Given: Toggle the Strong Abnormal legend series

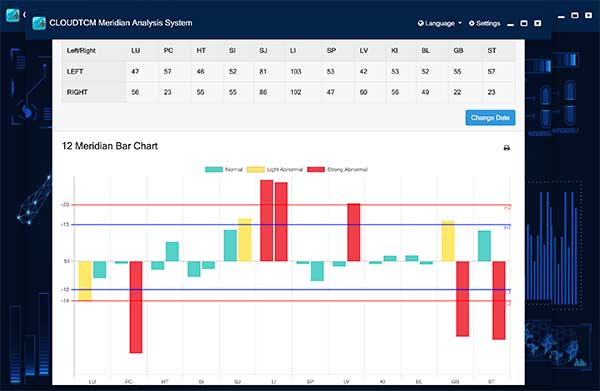Looking at the screenshot, I should [x=338, y=169].
